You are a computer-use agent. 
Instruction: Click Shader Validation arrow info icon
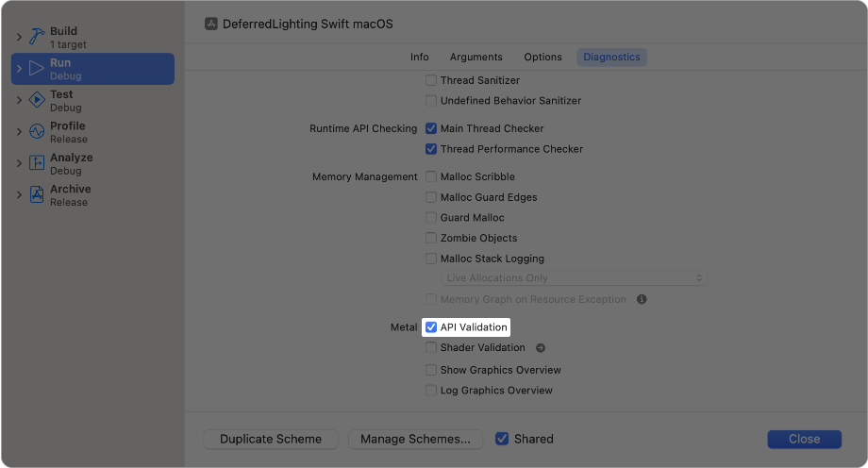(541, 348)
